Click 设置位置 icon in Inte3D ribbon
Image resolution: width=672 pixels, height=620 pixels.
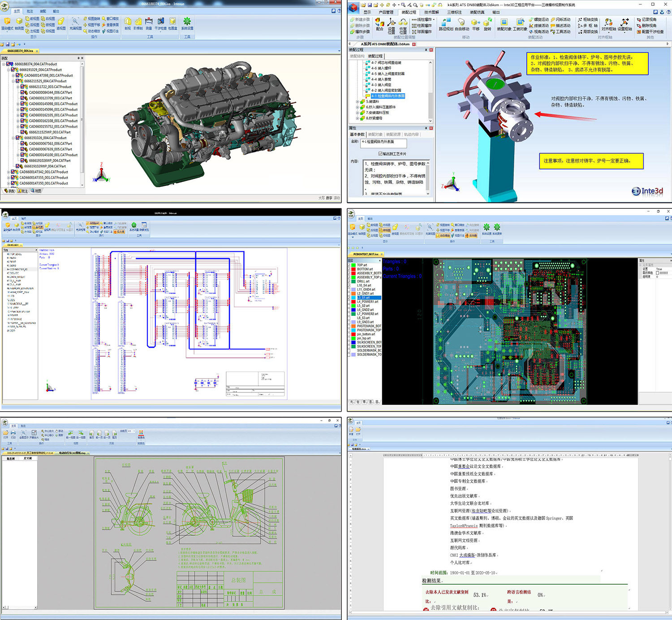pyautogui.click(x=391, y=23)
